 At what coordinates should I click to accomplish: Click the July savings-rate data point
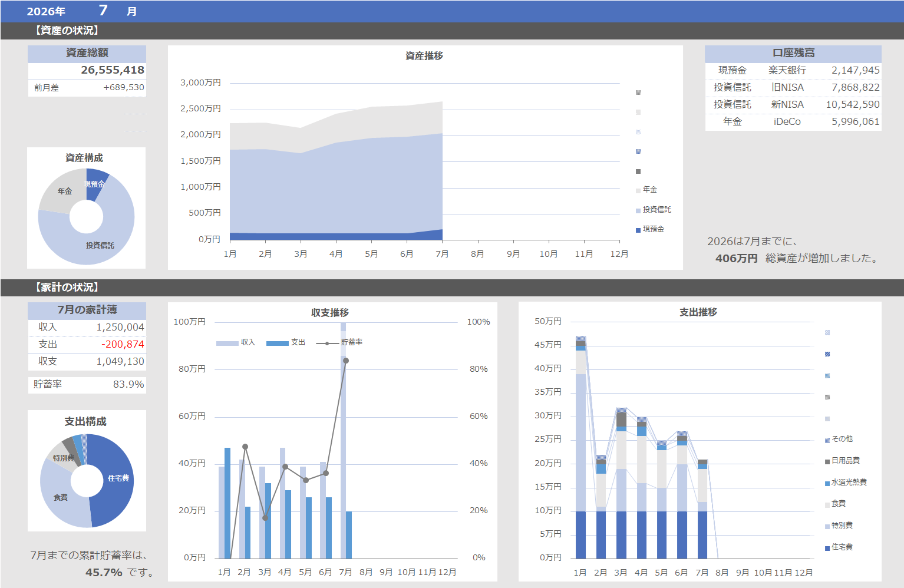346,361
